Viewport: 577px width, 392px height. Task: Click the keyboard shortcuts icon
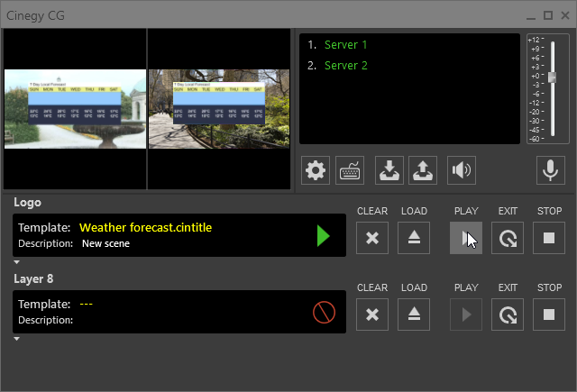click(350, 170)
